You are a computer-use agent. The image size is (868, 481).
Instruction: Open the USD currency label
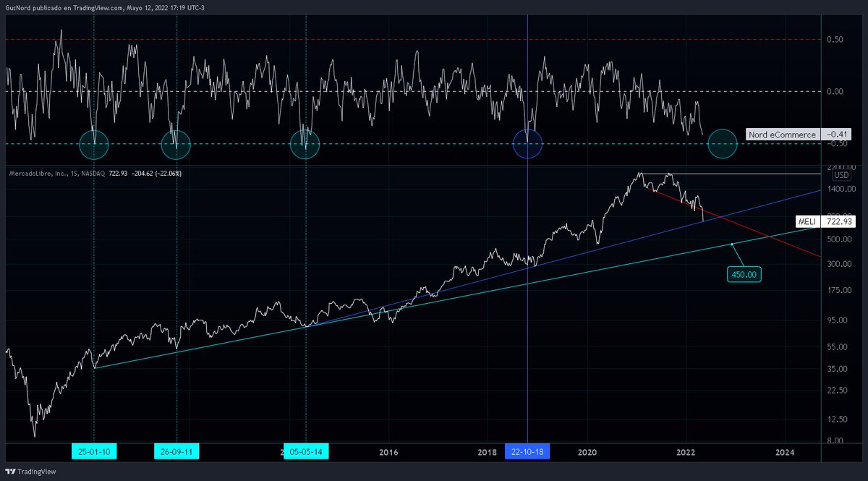click(x=841, y=176)
